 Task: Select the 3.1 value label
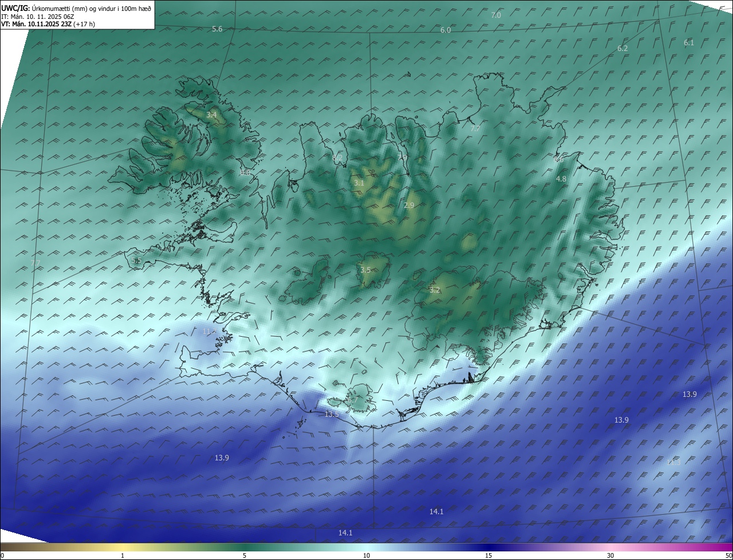[359, 183]
